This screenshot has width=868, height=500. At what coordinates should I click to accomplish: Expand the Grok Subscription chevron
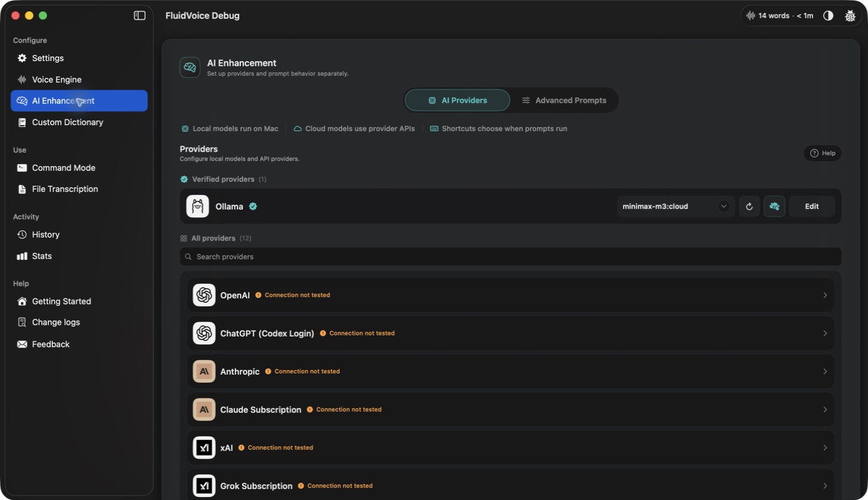click(825, 486)
